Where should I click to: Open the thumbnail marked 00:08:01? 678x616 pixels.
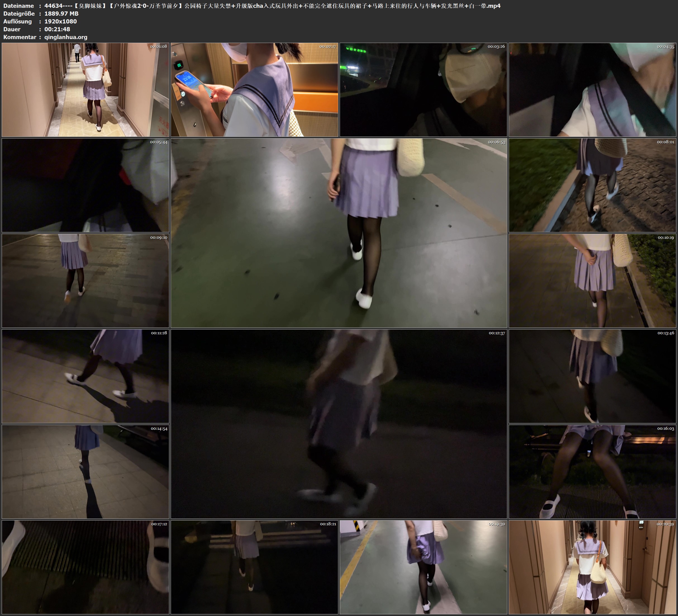click(592, 185)
